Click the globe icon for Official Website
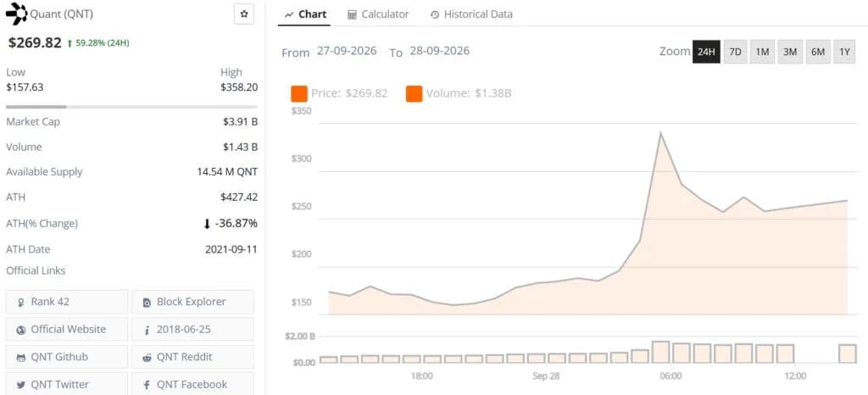This screenshot has width=868, height=395. click(x=21, y=330)
